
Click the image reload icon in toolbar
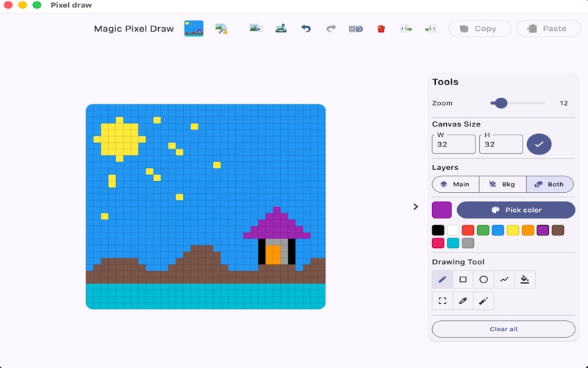pyautogui.click(x=256, y=29)
